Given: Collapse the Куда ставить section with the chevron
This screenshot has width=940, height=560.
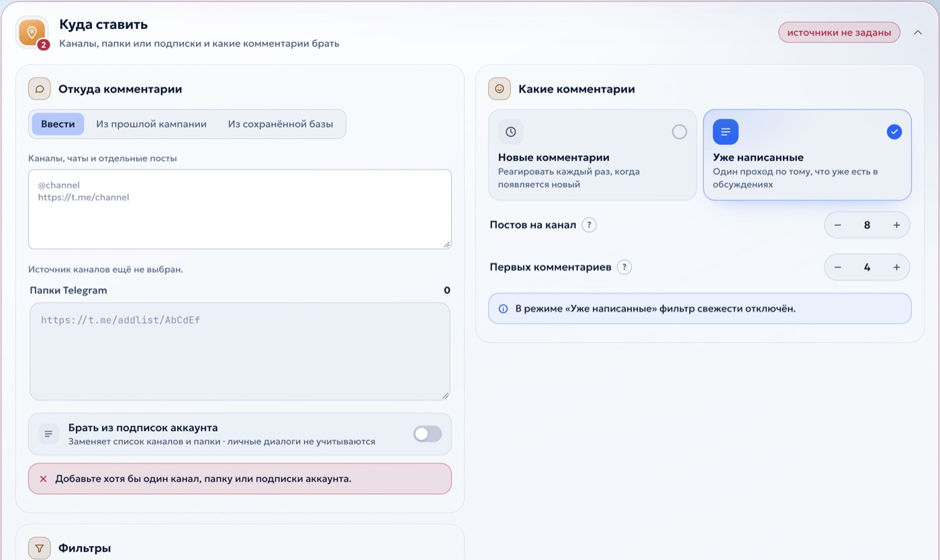Looking at the screenshot, I should (918, 32).
